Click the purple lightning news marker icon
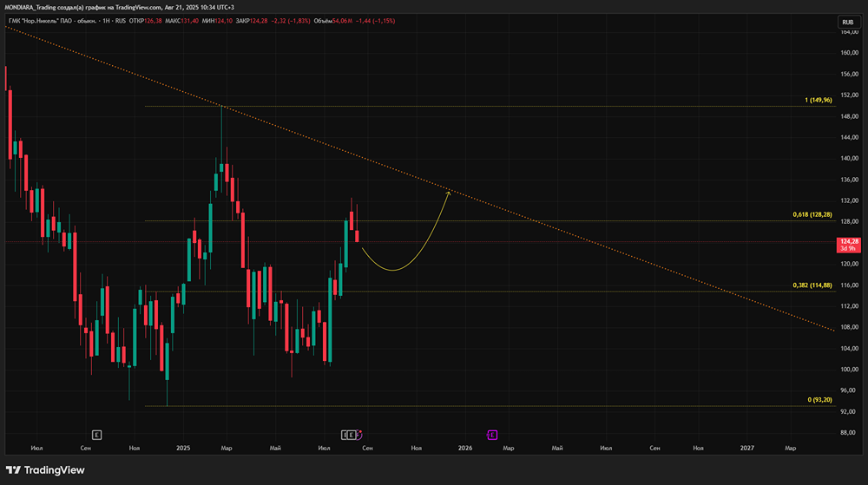Viewport: 868px width, 485px height. [x=359, y=435]
